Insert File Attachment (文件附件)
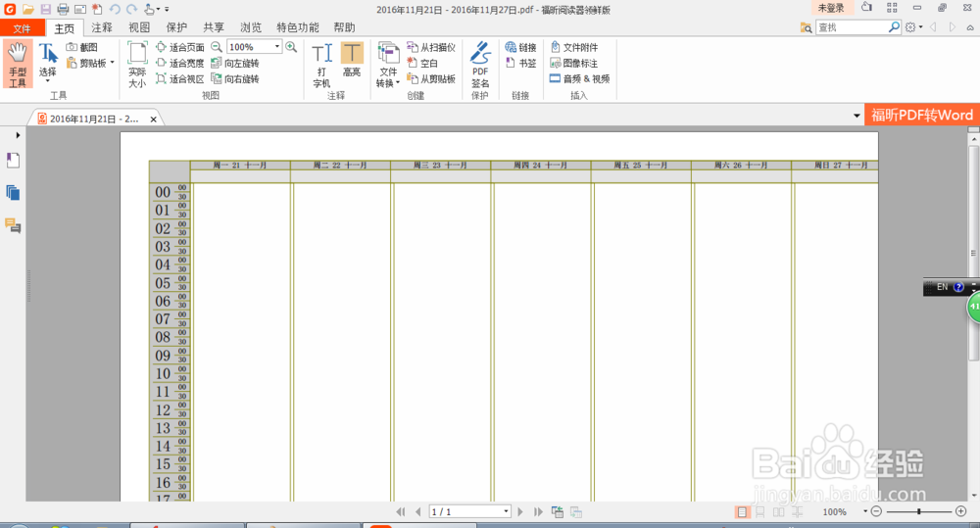 click(573, 47)
